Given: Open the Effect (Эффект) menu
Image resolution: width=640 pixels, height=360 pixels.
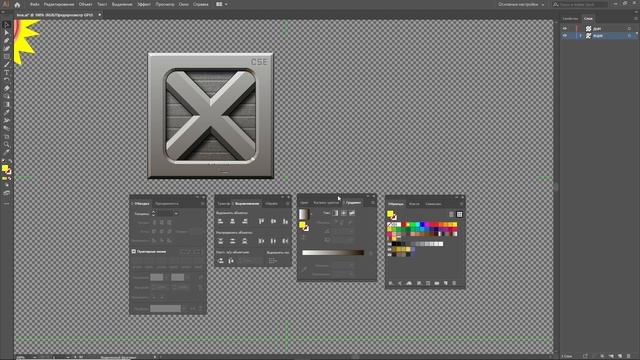Looking at the screenshot, I should click(144, 4).
